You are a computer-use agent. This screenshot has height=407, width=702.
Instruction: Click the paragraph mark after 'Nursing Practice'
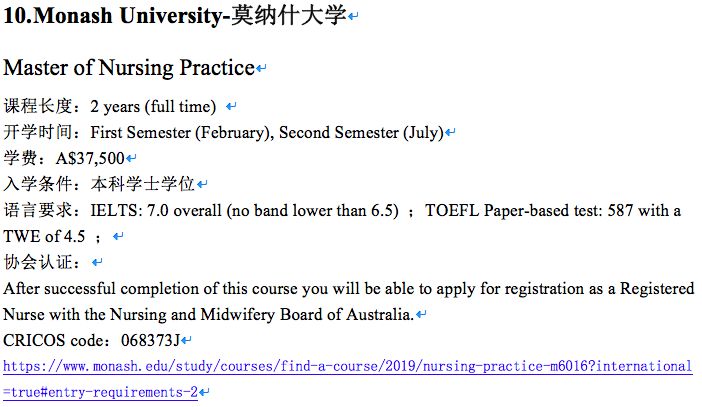point(261,69)
